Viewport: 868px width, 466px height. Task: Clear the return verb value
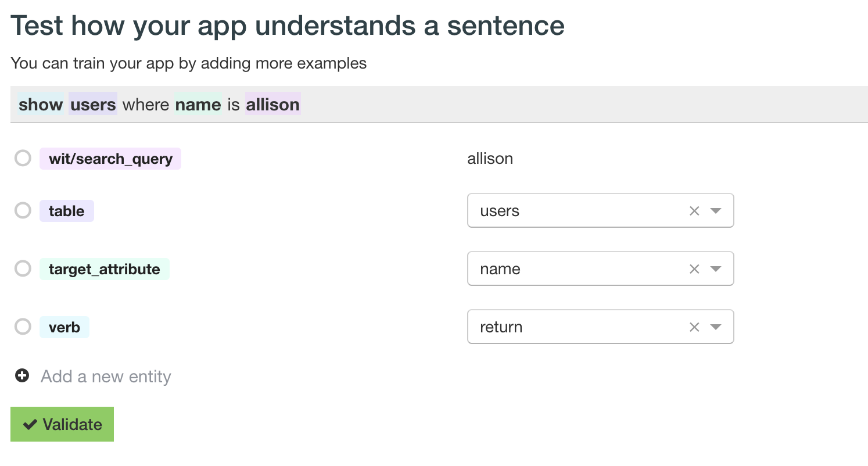click(694, 327)
